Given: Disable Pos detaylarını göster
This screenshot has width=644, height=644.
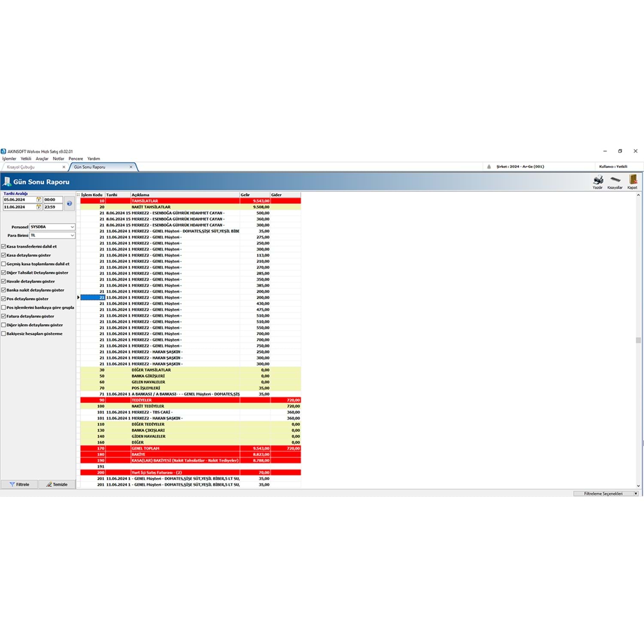Looking at the screenshot, I should pos(3,299).
